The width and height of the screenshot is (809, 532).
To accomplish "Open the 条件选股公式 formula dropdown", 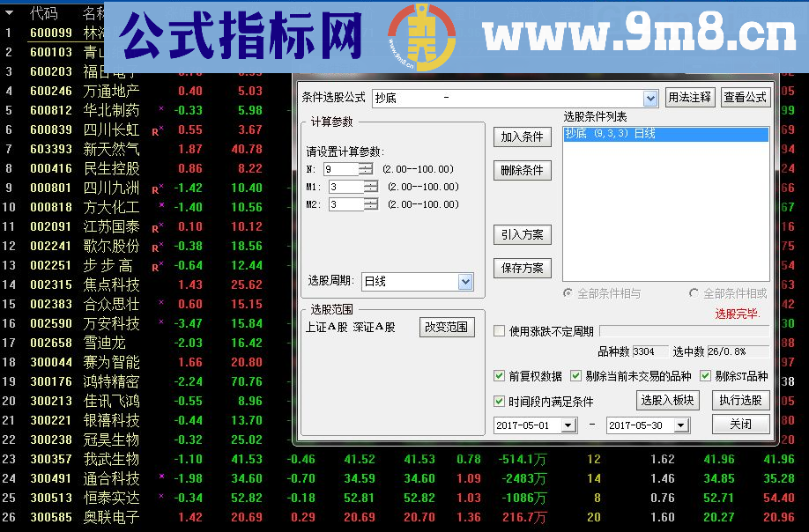I will 650,98.
